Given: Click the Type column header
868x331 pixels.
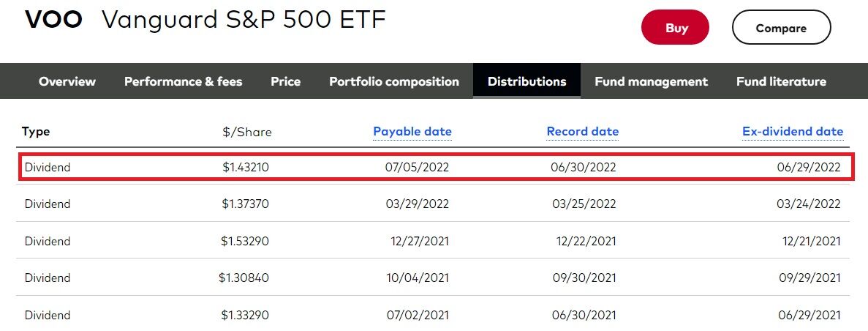Looking at the screenshot, I should pos(36,132).
